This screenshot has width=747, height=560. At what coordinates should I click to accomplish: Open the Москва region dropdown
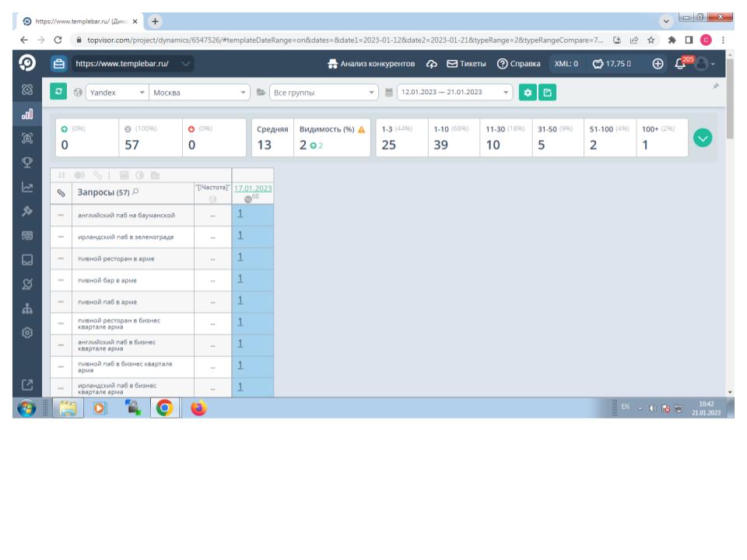coord(199,93)
